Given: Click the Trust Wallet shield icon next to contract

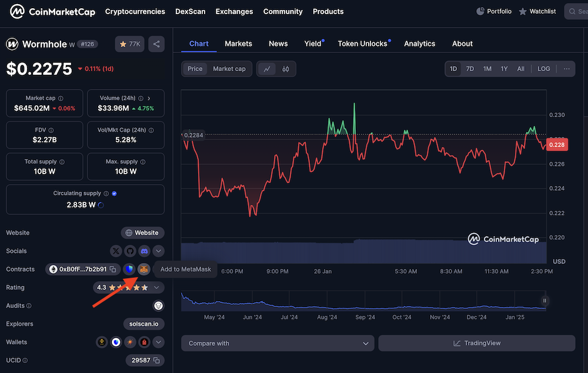Looking at the screenshot, I should coord(129,269).
